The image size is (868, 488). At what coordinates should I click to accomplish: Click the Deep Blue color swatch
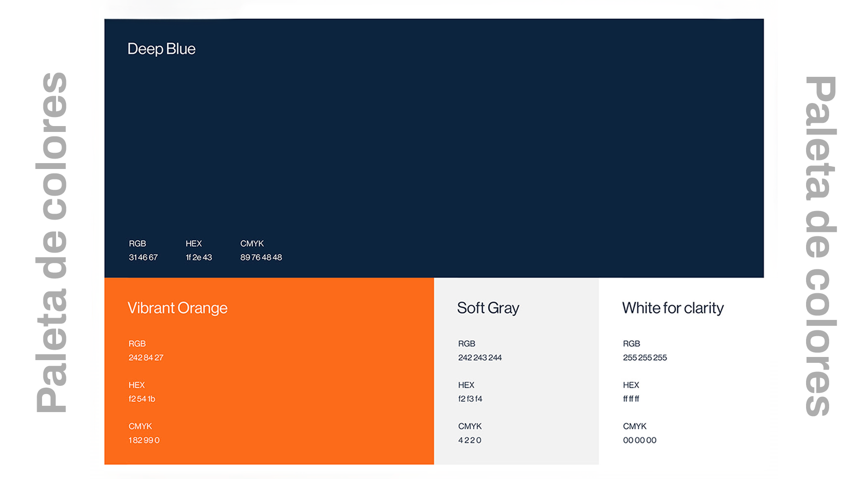click(x=434, y=148)
